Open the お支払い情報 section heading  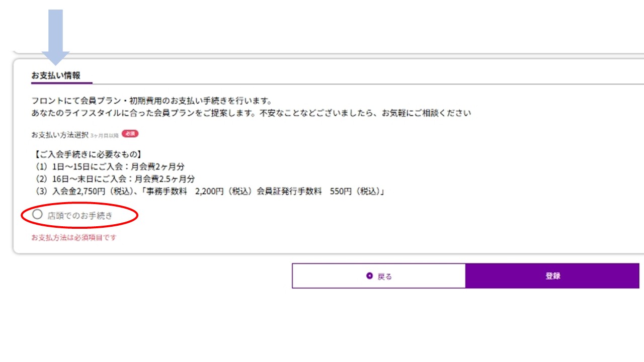(x=55, y=75)
